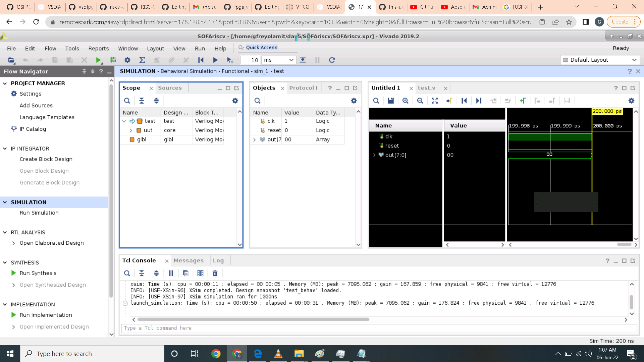The width and height of the screenshot is (644, 362).
Task: Click the Restart simulation icon in toolbar
Action: [201, 60]
